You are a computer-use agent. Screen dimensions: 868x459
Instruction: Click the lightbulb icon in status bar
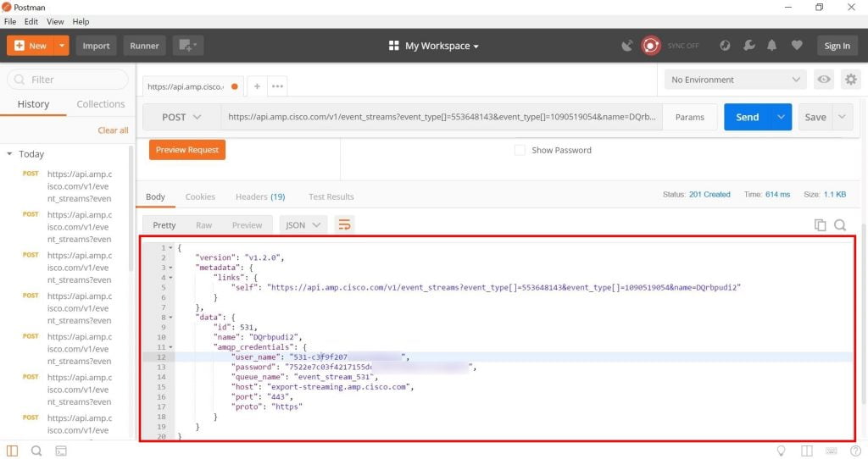tap(781, 451)
